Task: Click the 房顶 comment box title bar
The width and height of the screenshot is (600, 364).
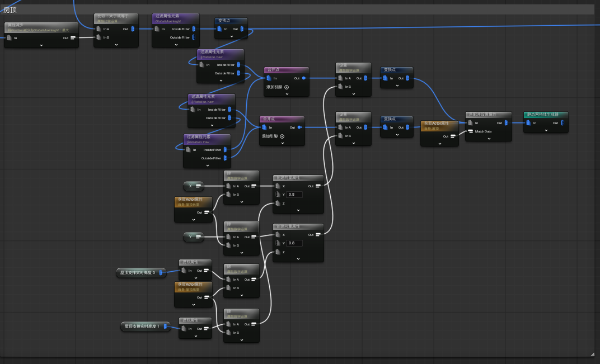Action: (297, 10)
